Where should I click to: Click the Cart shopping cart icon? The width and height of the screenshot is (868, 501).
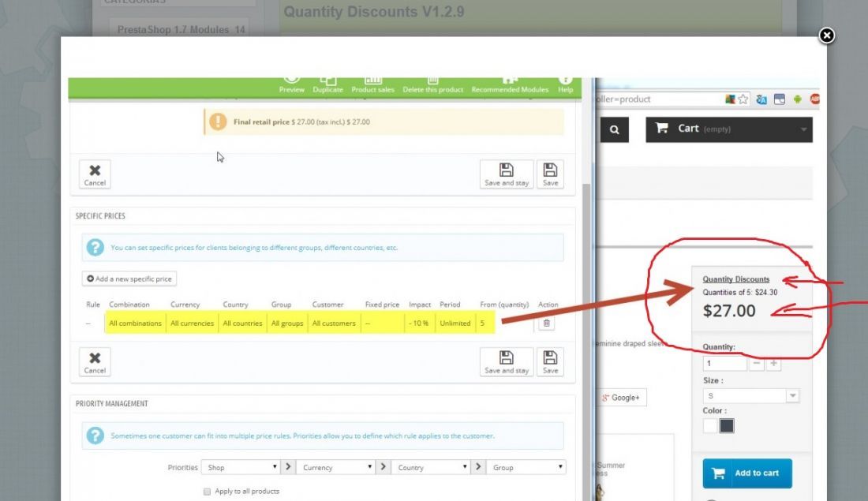point(661,128)
